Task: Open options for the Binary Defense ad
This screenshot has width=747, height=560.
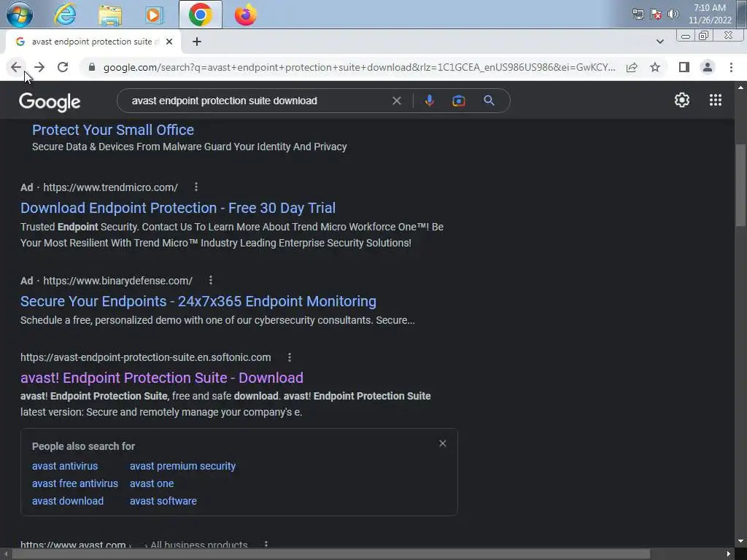Action: pyautogui.click(x=211, y=281)
